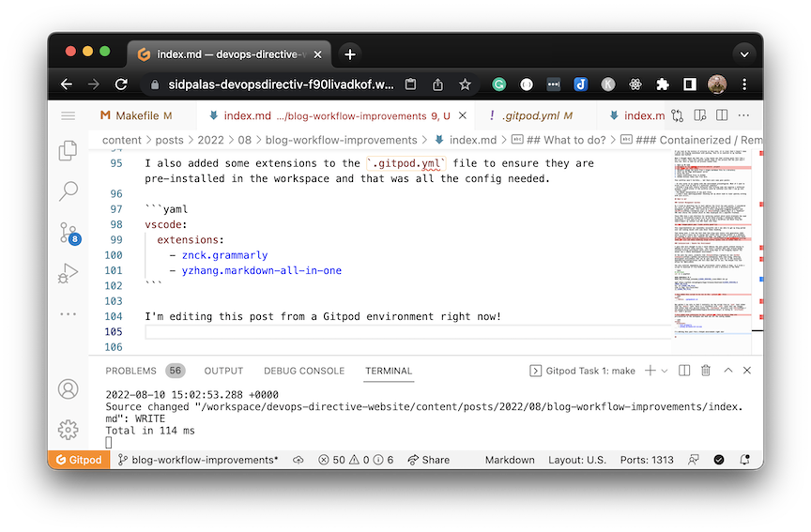Click the browser back arrow
This screenshot has width=811, height=532.
pos(67,84)
